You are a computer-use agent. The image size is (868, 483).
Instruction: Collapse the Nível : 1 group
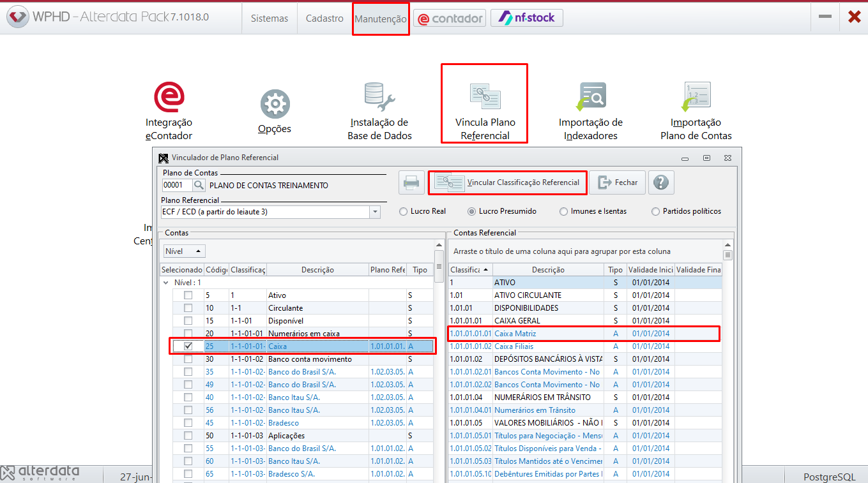pos(166,283)
